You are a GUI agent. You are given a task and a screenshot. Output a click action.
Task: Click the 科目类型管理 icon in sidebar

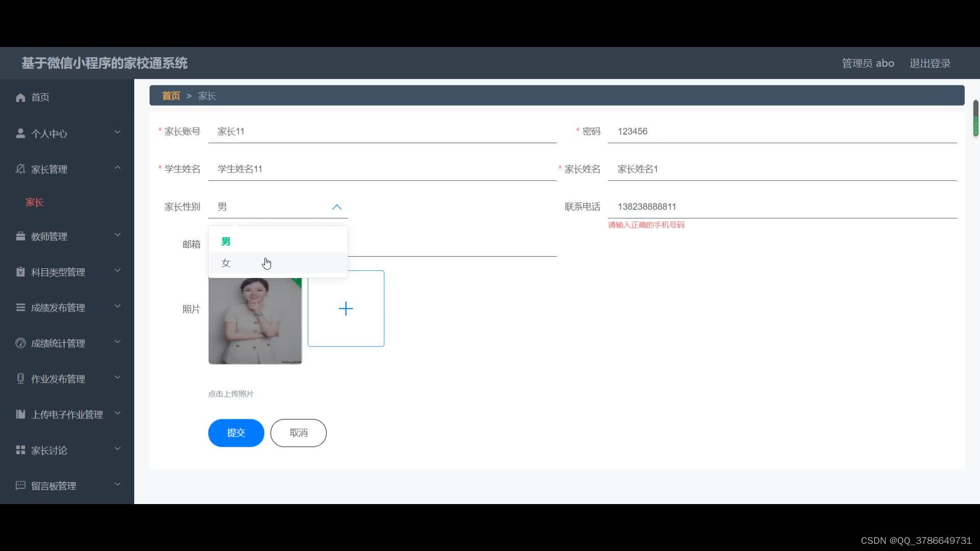[x=20, y=271]
